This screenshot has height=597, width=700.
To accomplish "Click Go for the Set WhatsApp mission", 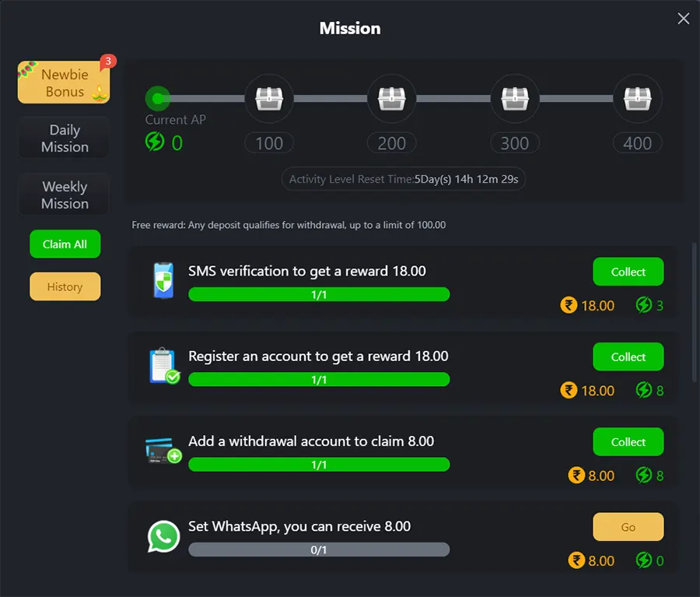I will pos(628,527).
